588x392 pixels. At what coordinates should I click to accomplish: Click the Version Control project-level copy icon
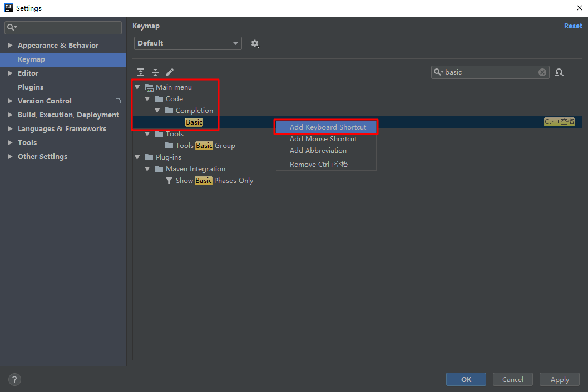pos(118,101)
